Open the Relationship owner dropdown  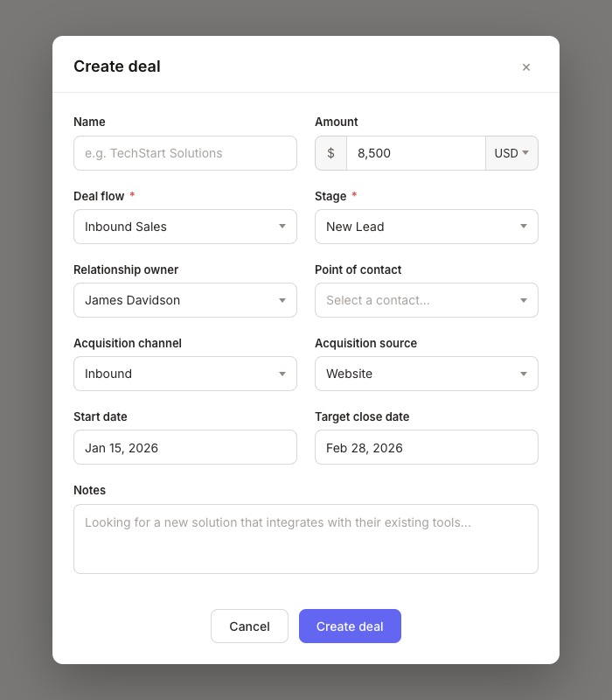pos(185,300)
